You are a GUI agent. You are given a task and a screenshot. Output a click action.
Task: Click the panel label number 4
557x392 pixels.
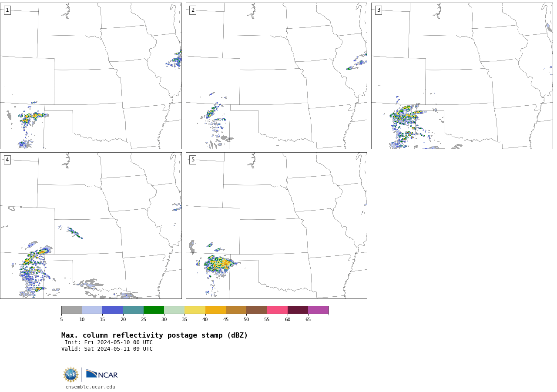7,160
